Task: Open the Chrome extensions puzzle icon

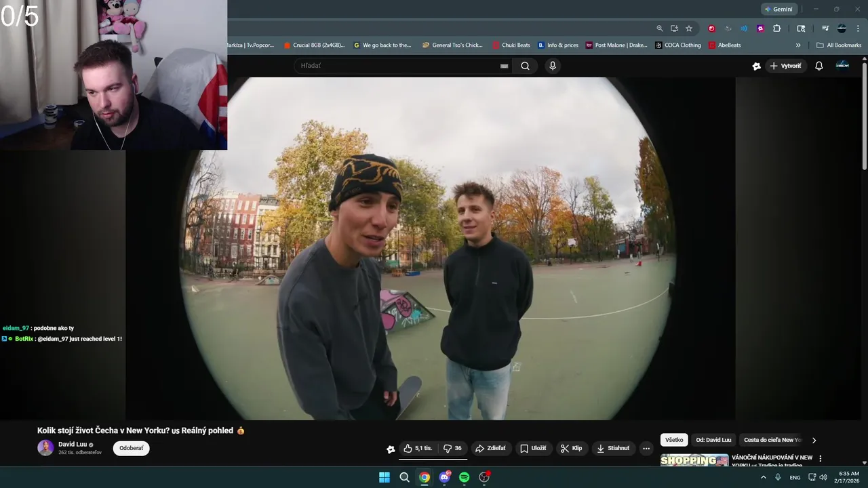Action: click(777, 28)
